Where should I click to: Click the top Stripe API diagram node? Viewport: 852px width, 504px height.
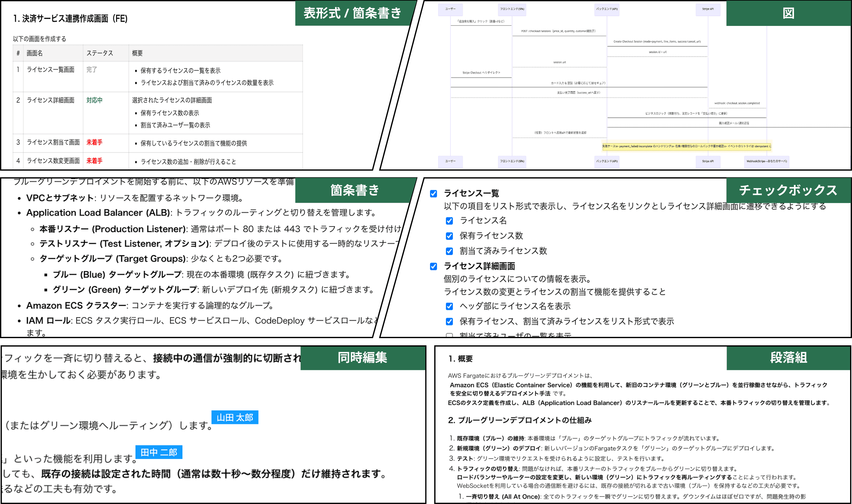[707, 9]
